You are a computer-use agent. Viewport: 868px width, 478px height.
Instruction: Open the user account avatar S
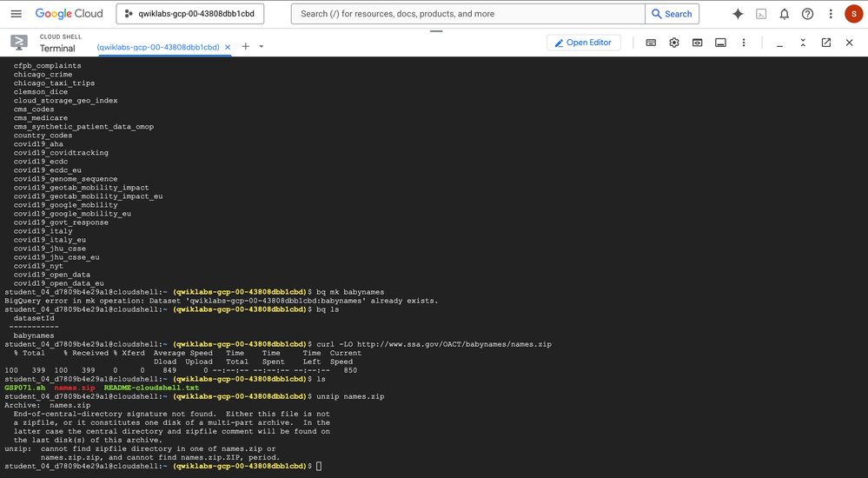tap(853, 15)
